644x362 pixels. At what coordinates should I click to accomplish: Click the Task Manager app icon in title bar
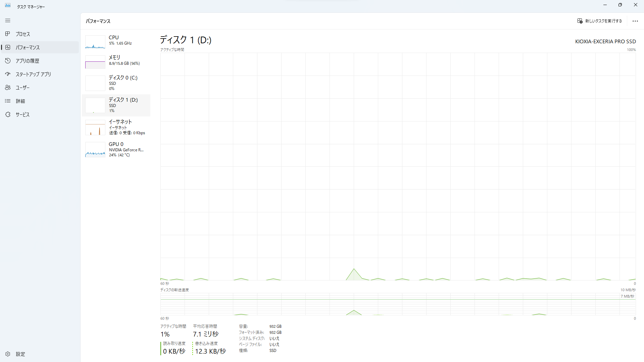8,5
